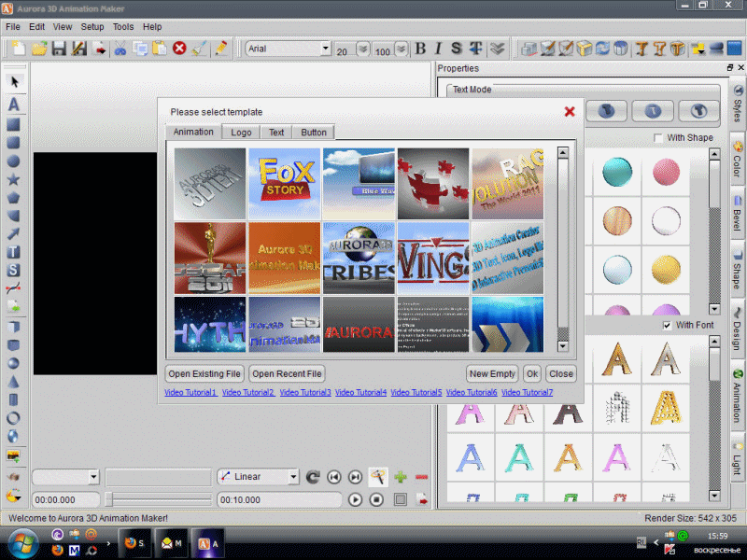Choose the Fox Story template thumbnail

tap(285, 183)
